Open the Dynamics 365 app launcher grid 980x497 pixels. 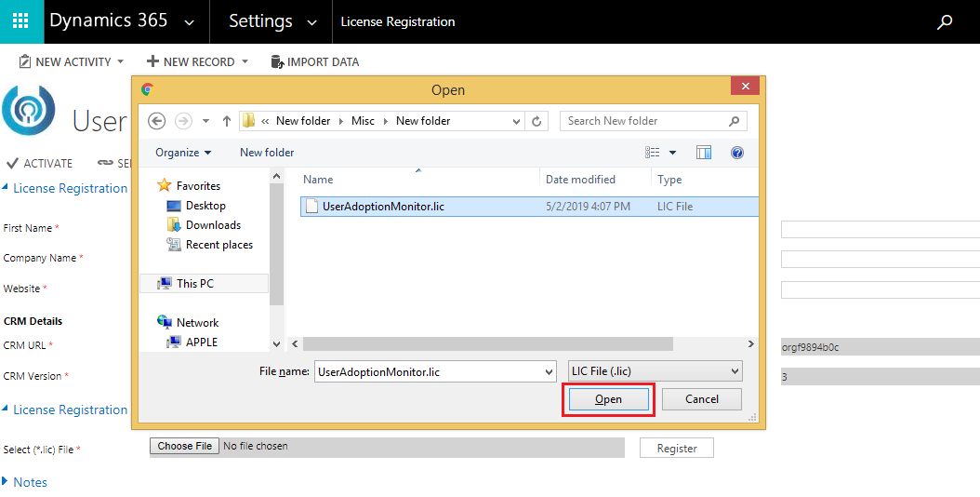20,20
